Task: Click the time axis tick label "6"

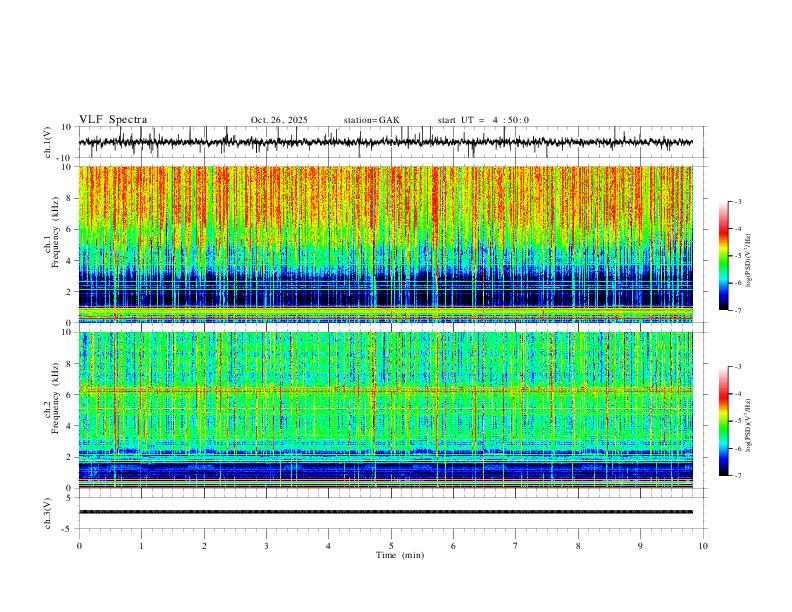Action: pos(454,546)
